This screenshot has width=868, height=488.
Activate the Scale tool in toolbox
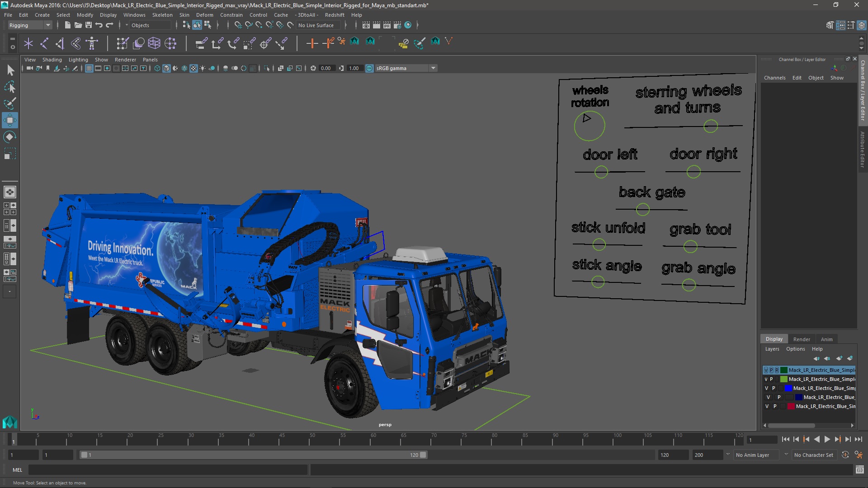[x=10, y=154]
